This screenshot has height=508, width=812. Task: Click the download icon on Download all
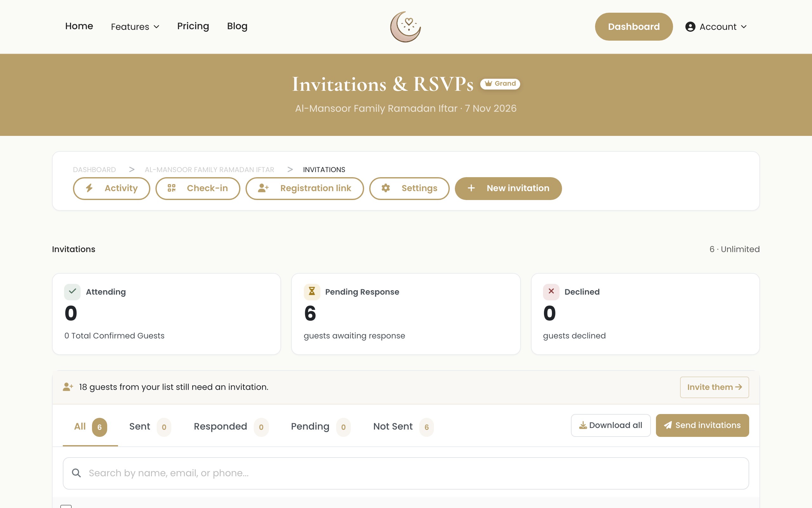click(583, 425)
